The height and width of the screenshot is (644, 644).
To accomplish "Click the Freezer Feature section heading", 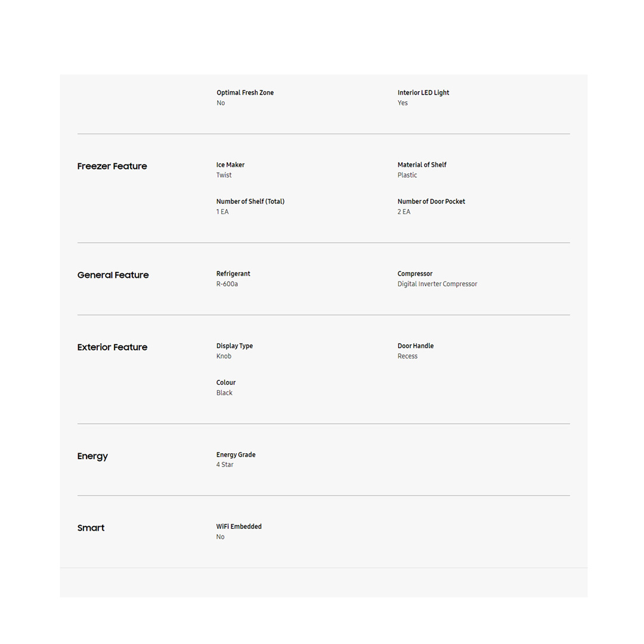I will pyautogui.click(x=112, y=166).
